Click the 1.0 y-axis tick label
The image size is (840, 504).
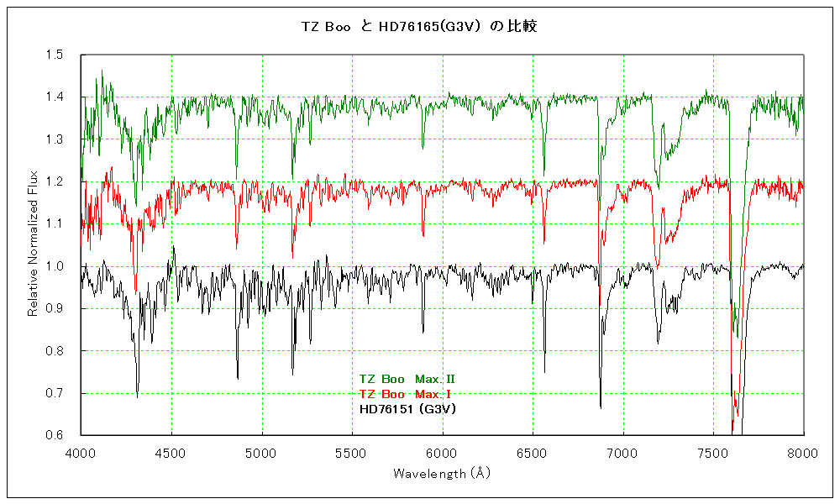tap(55, 266)
